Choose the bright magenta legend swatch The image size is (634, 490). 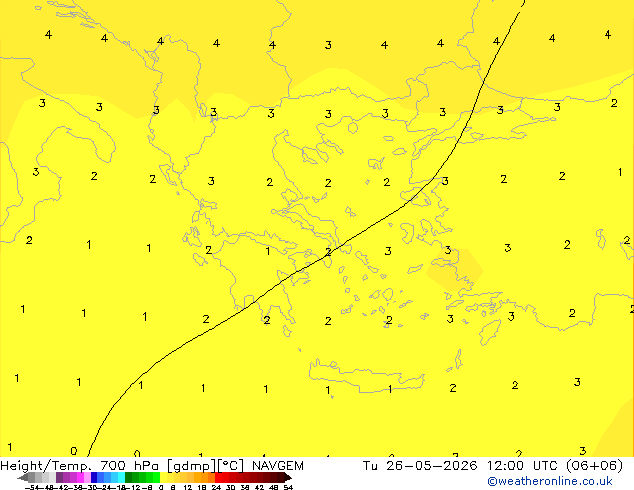80,478
